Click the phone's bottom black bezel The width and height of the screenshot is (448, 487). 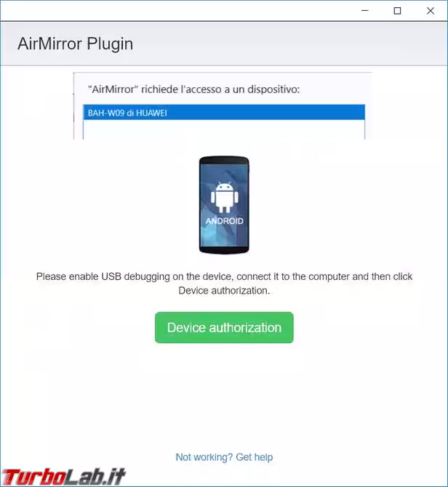(224, 250)
